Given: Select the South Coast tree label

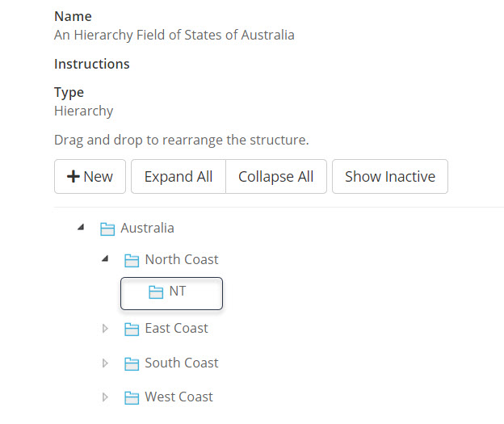Looking at the screenshot, I should [182, 363].
